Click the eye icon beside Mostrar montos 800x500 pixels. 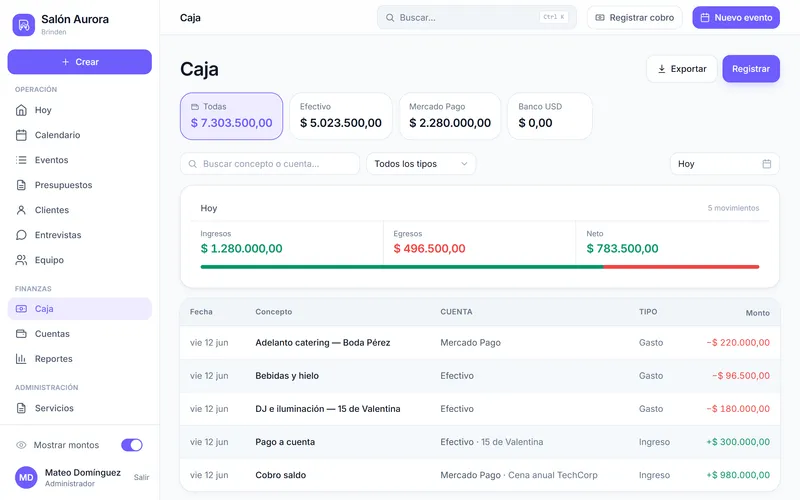21,445
